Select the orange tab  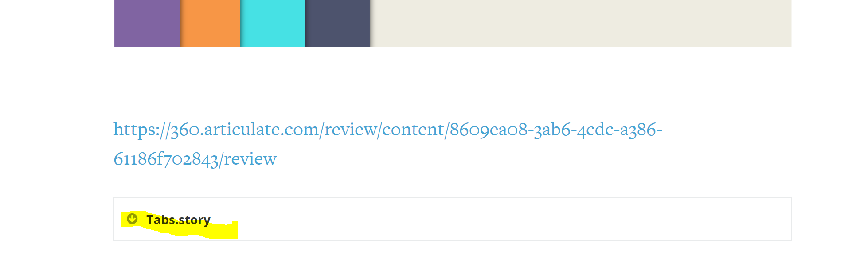[x=210, y=24]
